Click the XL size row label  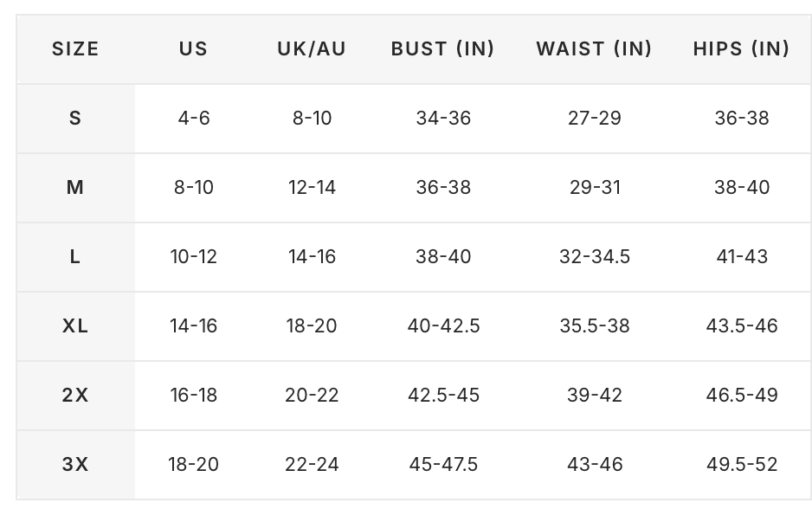(x=75, y=326)
